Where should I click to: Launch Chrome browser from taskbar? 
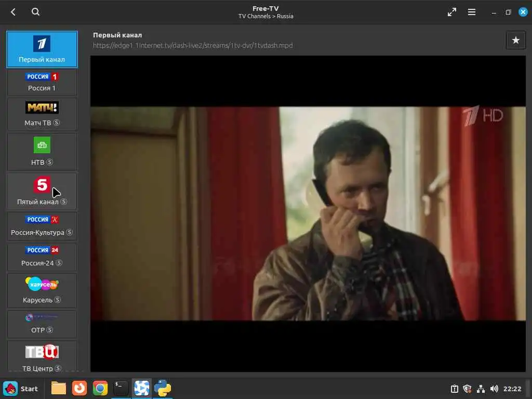coord(100,389)
